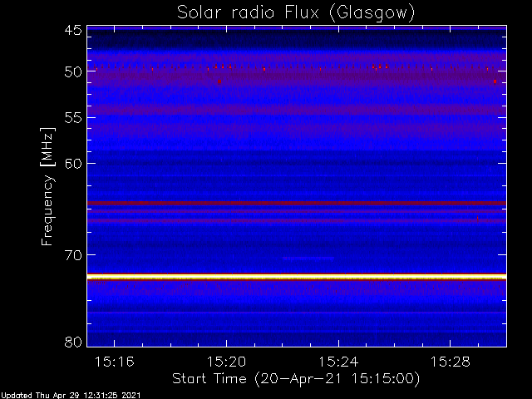The height and width of the screenshot is (399, 532).
Task: Select the 15:16 time label
Action: coord(115,362)
